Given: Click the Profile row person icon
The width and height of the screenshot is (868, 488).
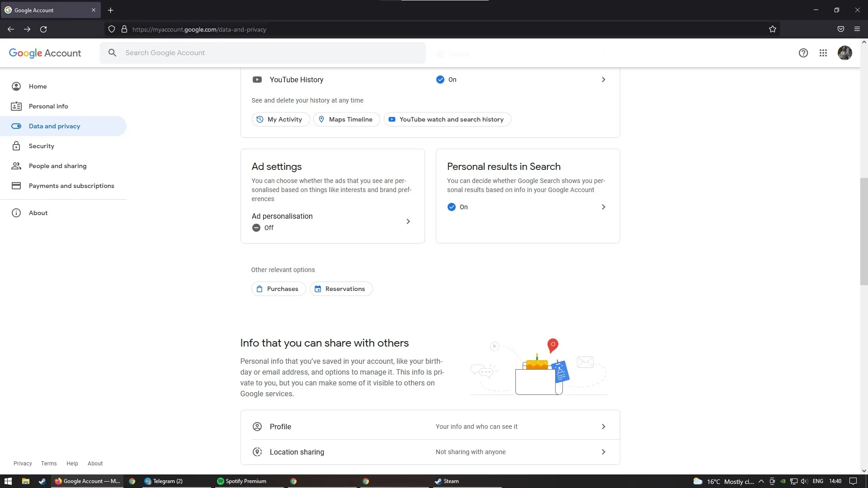Looking at the screenshot, I should click(257, 427).
